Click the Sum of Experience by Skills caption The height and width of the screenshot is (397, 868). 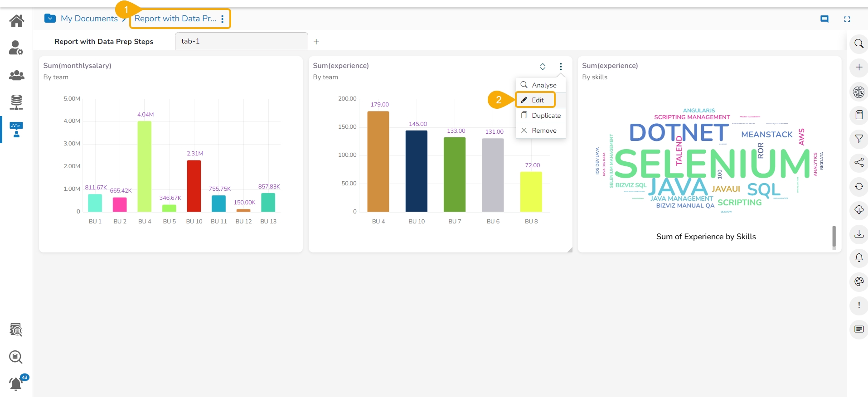point(706,237)
